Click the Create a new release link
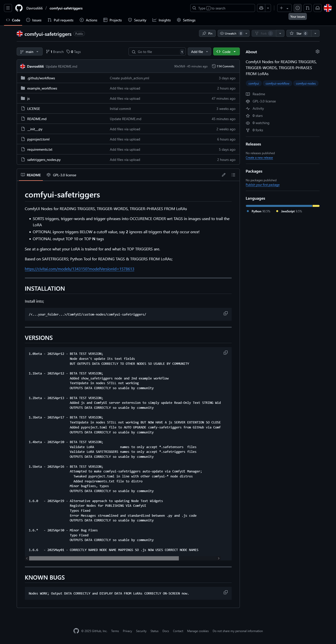 pos(259,158)
